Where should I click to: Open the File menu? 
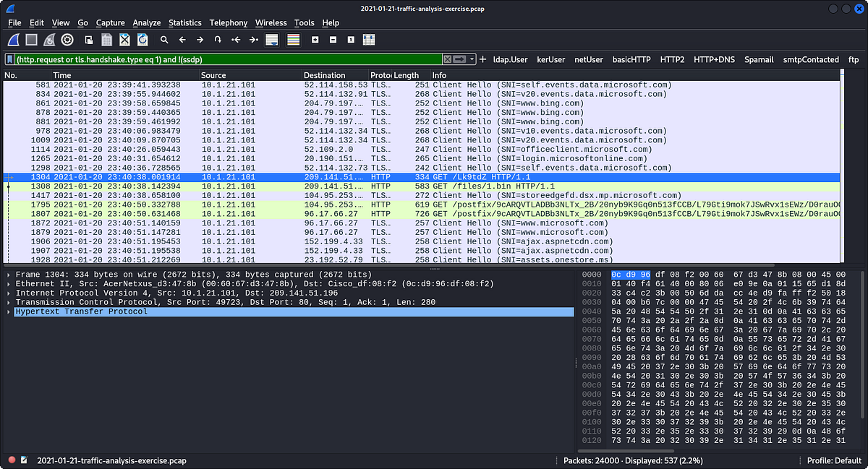pos(14,23)
